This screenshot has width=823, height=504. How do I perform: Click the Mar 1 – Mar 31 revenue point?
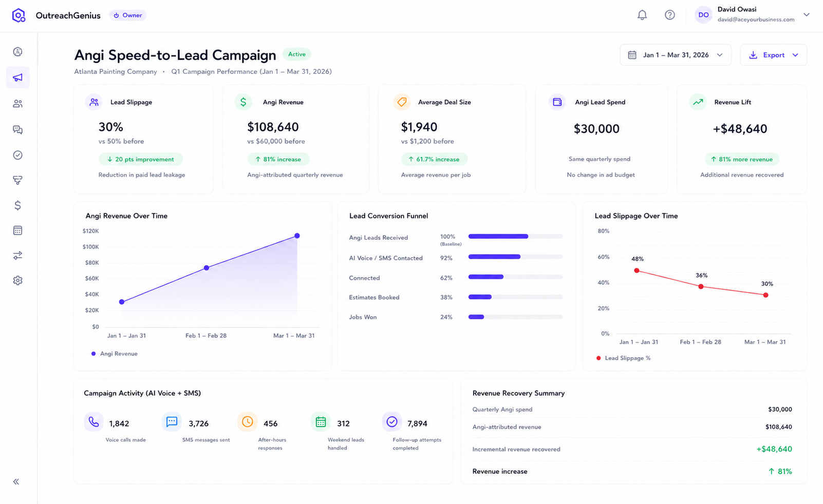pyautogui.click(x=297, y=236)
